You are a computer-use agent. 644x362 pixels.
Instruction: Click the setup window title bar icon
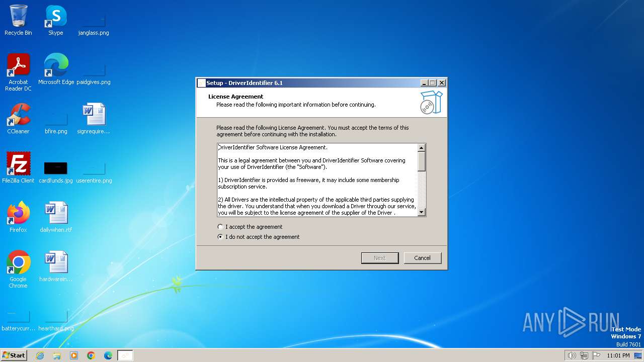pyautogui.click(x=201, y=83)
